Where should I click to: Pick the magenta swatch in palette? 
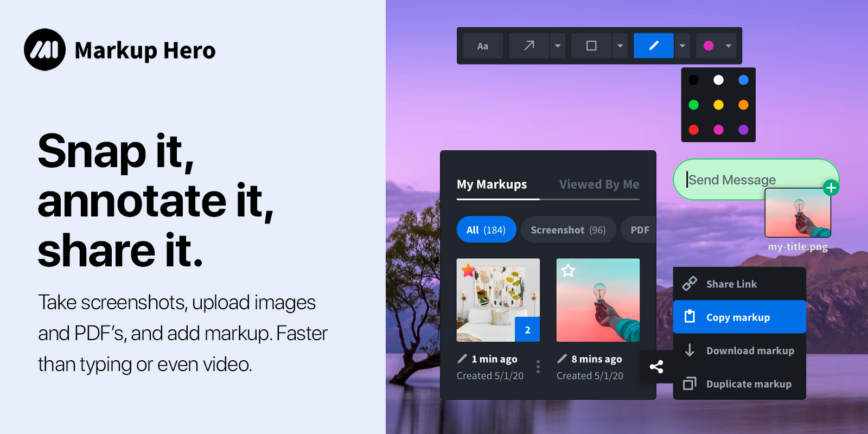coord(718,130)
